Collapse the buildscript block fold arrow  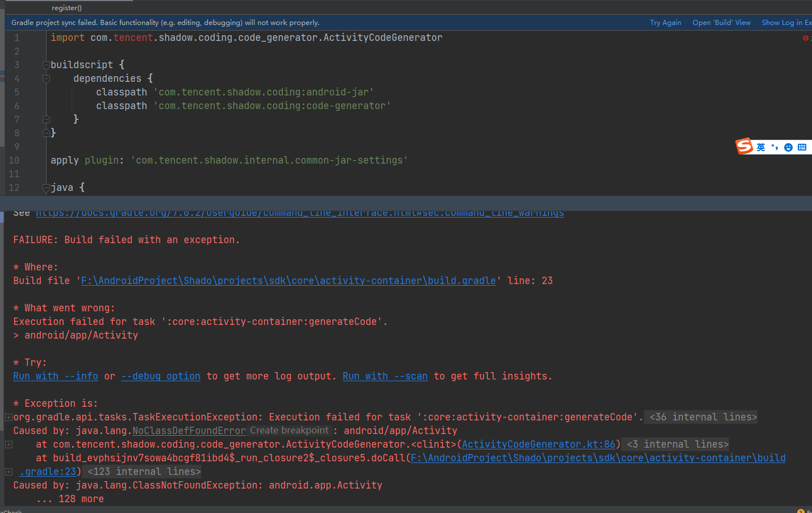point(45,64)
